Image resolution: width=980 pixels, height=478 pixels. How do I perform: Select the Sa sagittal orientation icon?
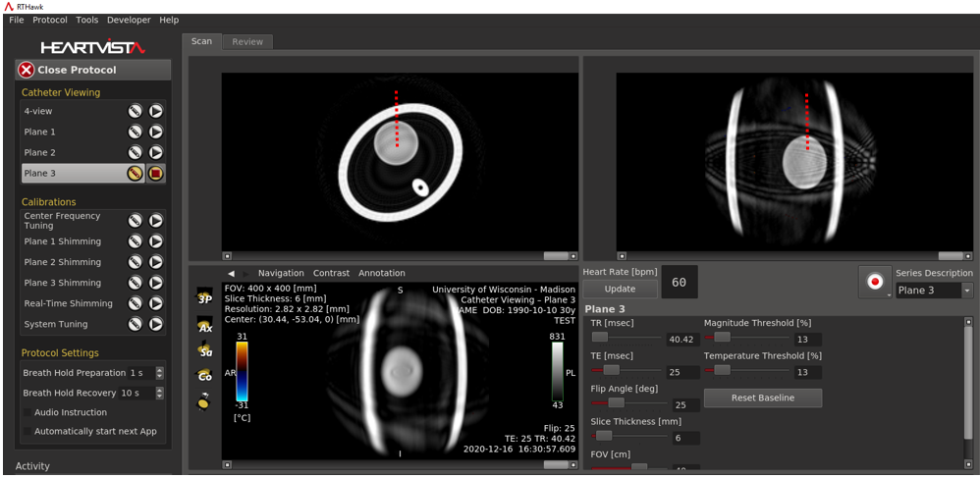(204, 350)
